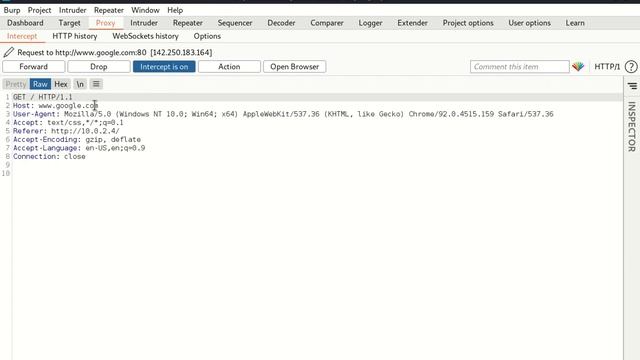Image resolution: width=640 pixels, height=360 pixels.
Task: Open the Action dropdown
Action: coord(229,67)
